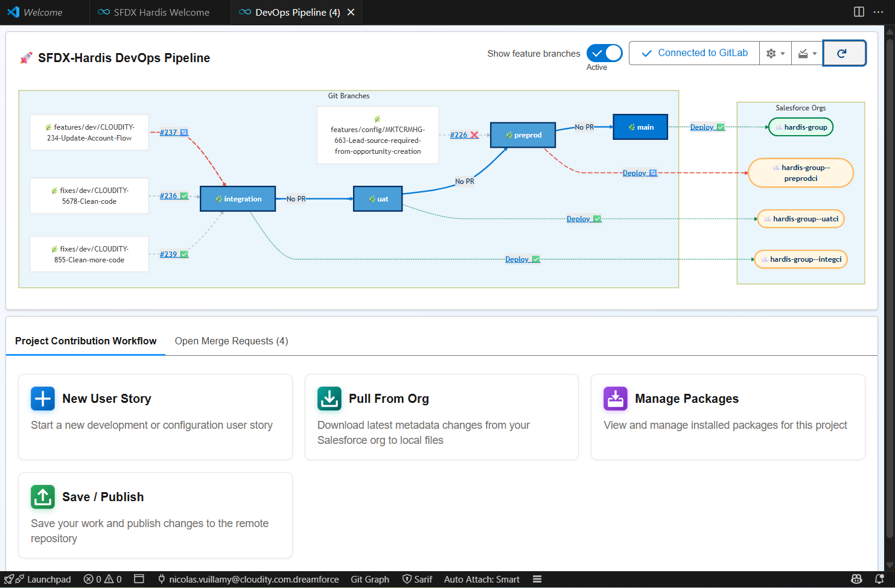Open the gear settings dropdown

(x=776, y=53)
